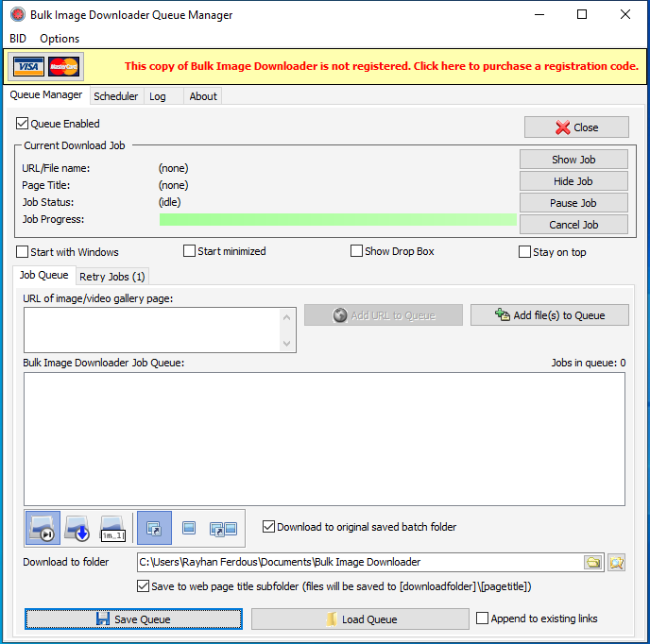The image size is (650, 644).
Task: Click Add file(s) to Queue button
Action: tap(550, 315)
